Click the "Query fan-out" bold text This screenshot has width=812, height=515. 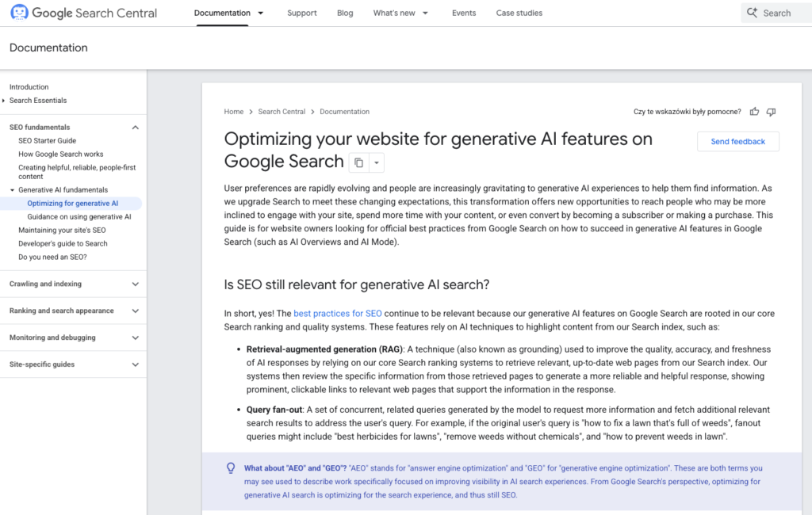[x=274, y=410]
